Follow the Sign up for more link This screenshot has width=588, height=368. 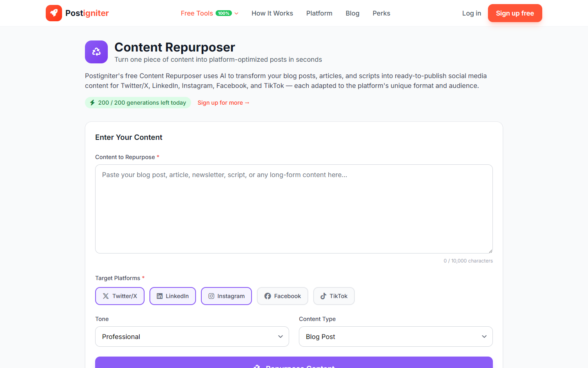coord(223,103)
